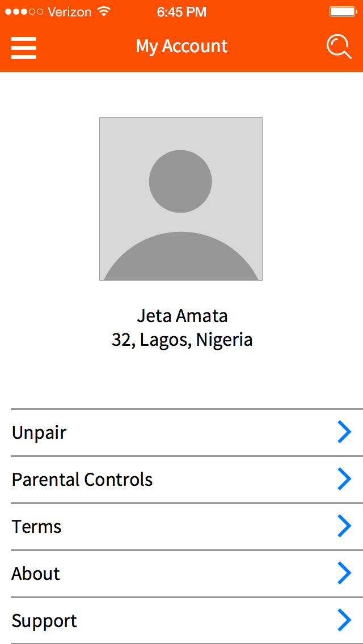Expand the Parental Controls chevron
The image size is (363, 644).
pyautogui.click(x=344, y=480)
